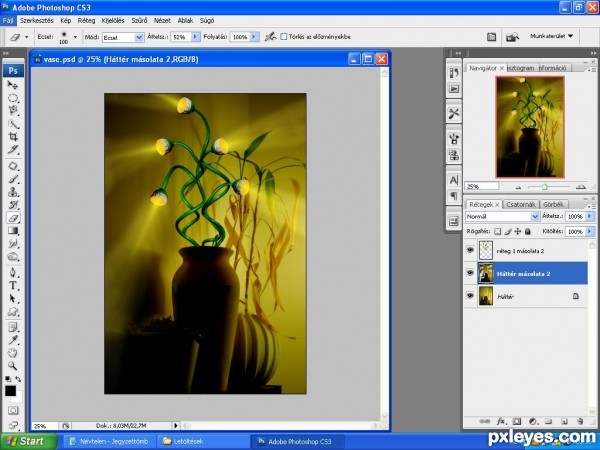Open the Réteg menu

tap(86, 20)
